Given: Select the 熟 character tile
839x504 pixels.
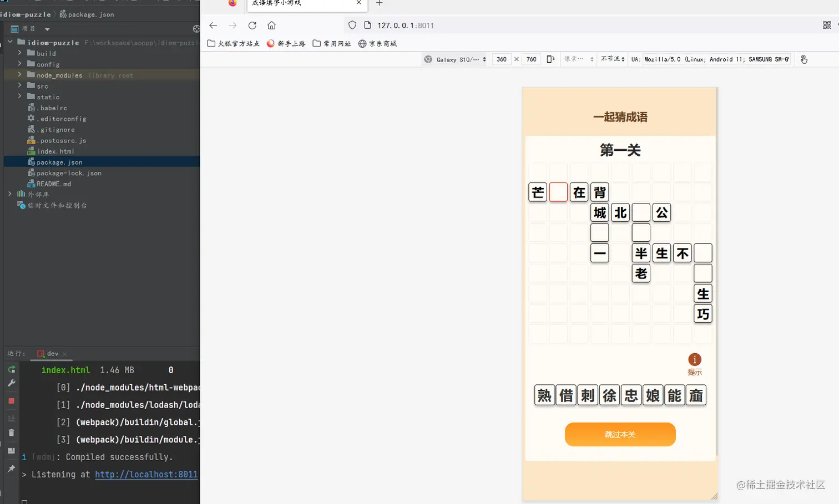Looking at the screenshot, I should point(544,395).
